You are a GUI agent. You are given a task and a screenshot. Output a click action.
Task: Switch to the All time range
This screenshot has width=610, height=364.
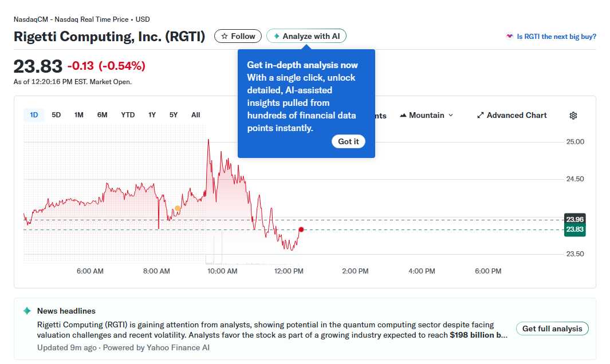(x=195, y=114)
